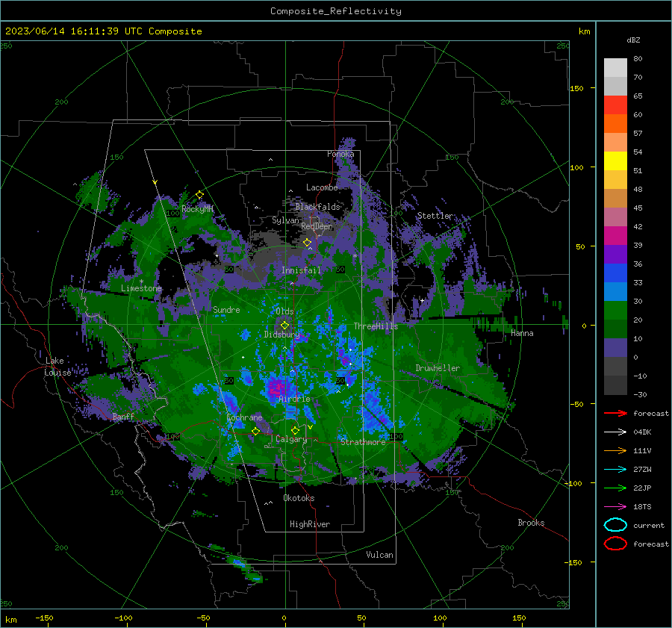Click the Calgary label

coord(291,439)
